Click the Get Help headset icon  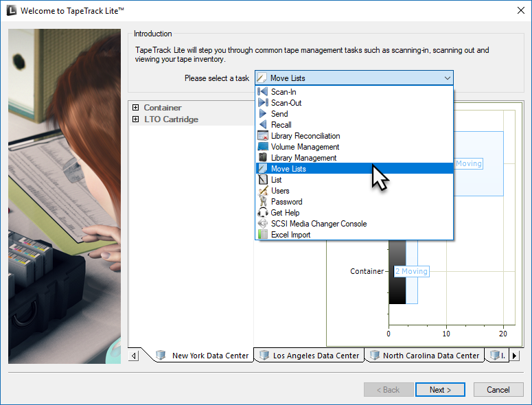point(263,213)
